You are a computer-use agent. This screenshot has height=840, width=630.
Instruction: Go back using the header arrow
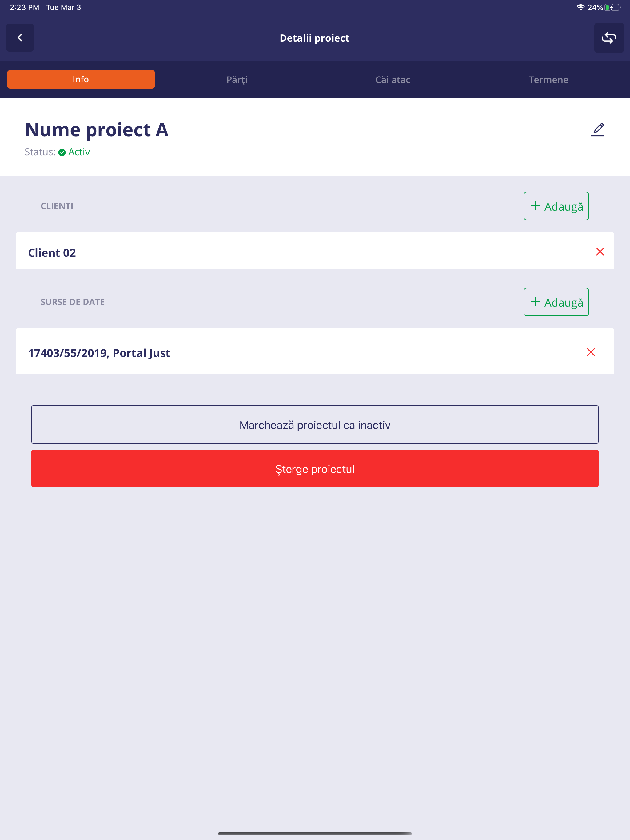point(20,38)
